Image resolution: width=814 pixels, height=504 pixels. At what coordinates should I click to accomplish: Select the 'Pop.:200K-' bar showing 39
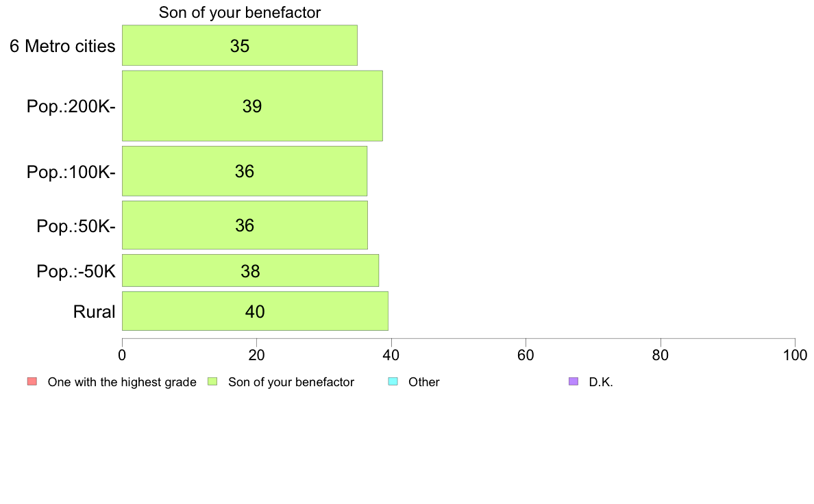point(252,106)
